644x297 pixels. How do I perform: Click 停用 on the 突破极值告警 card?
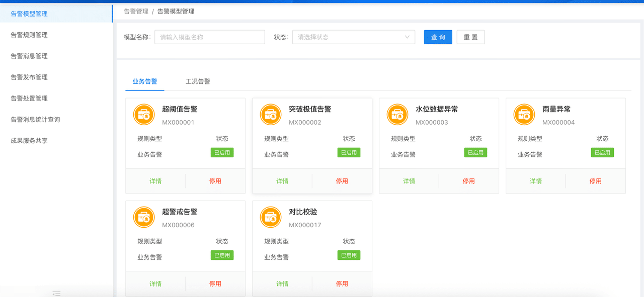[342, 181]
